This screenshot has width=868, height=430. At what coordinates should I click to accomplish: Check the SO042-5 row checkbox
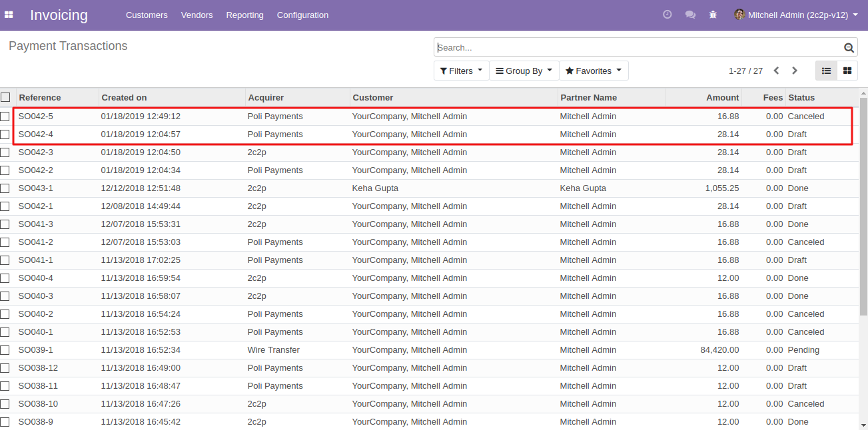5,116
